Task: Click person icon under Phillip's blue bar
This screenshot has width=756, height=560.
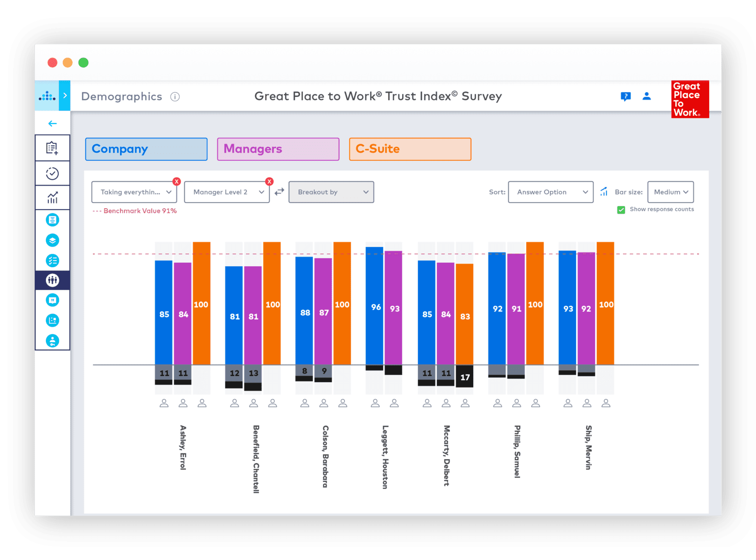Action: click(497, 403)
